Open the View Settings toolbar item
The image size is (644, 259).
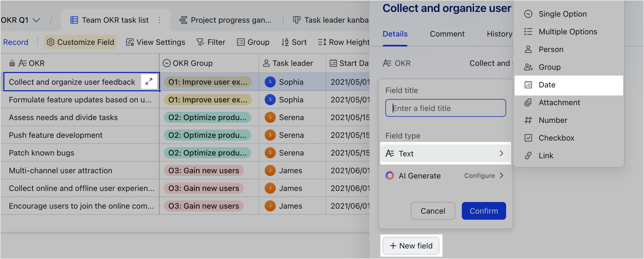point(156,42)
